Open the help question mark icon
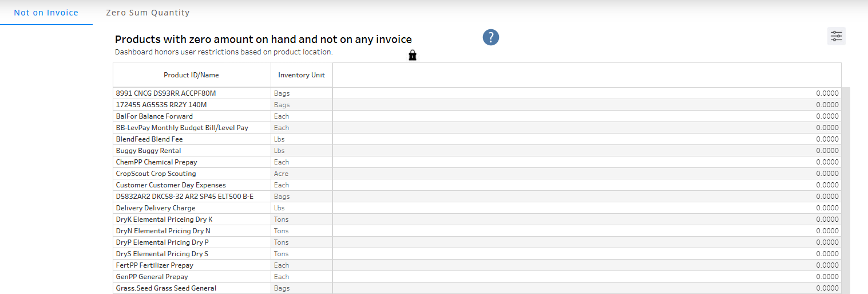Viewport: 868px width, 294px height. pyautogui.click(x=491, y=37)
